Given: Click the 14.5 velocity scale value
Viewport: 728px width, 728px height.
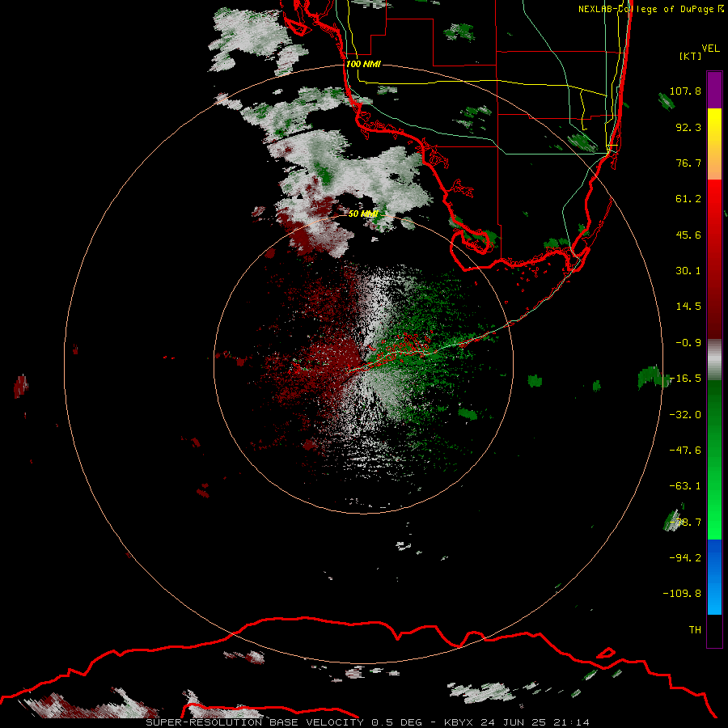Looking at the screenshot, I should click(688, 307).
